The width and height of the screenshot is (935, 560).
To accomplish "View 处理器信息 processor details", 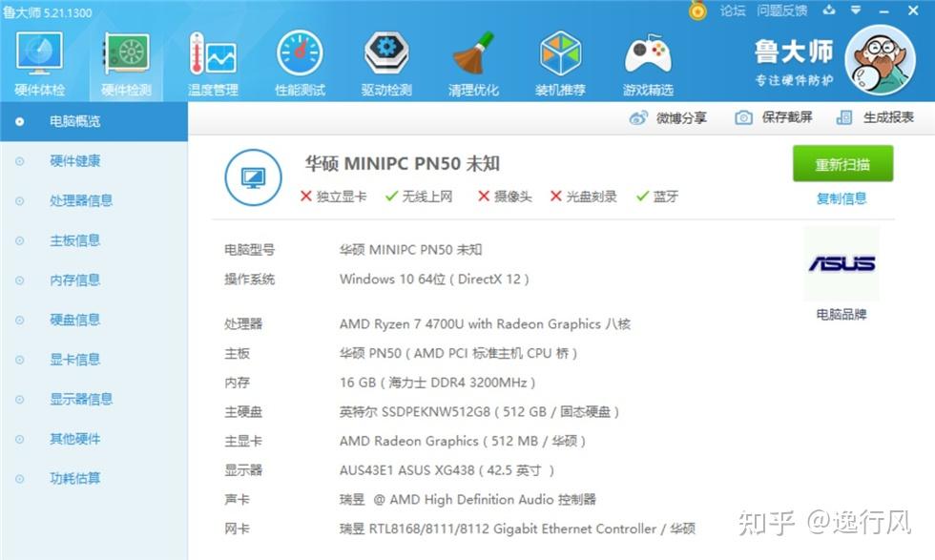I will (74, 200).
